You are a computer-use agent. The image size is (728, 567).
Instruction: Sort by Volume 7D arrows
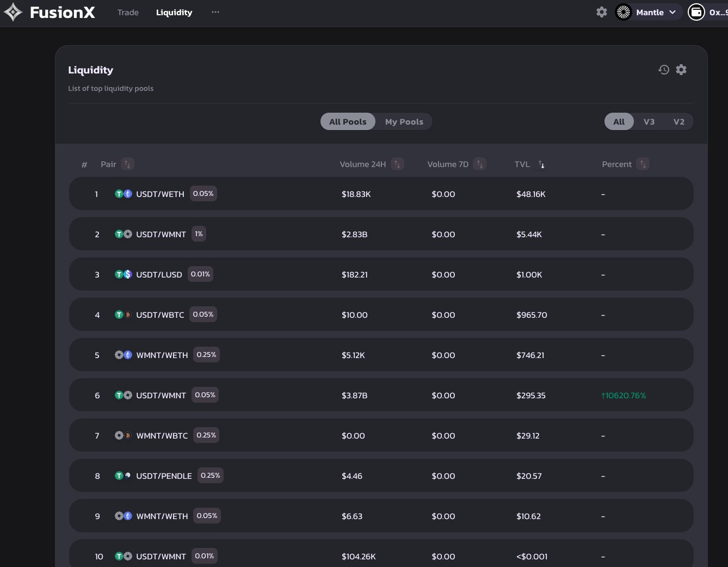coord(480,164)
